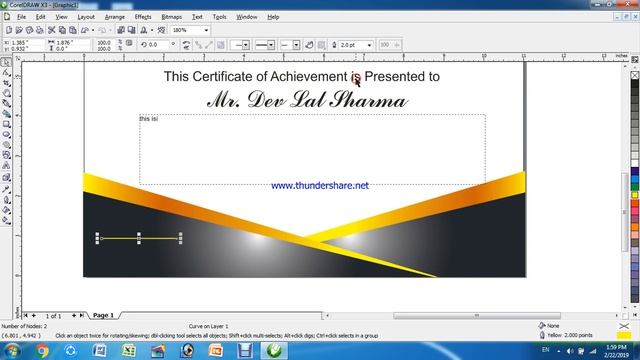Screen dimensions: 640x360
Task: Click the Print icon
Action: 40,30
